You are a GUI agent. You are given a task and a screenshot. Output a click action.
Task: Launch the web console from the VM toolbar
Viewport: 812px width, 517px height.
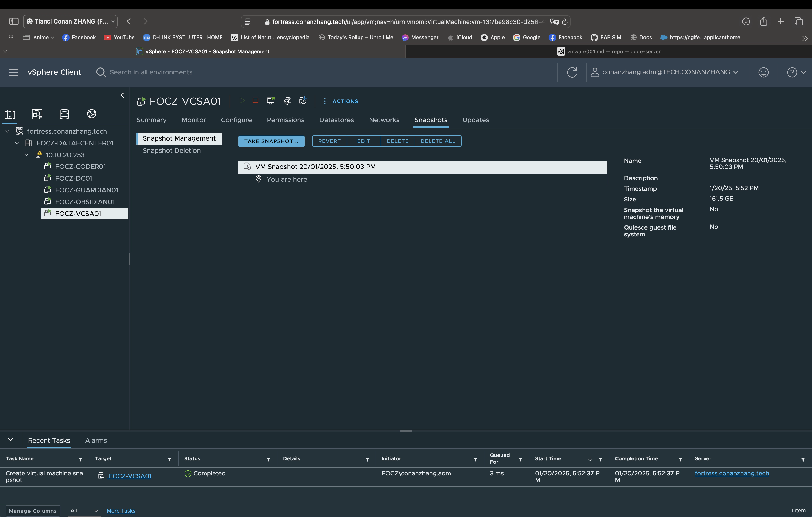tap(270, 100)
